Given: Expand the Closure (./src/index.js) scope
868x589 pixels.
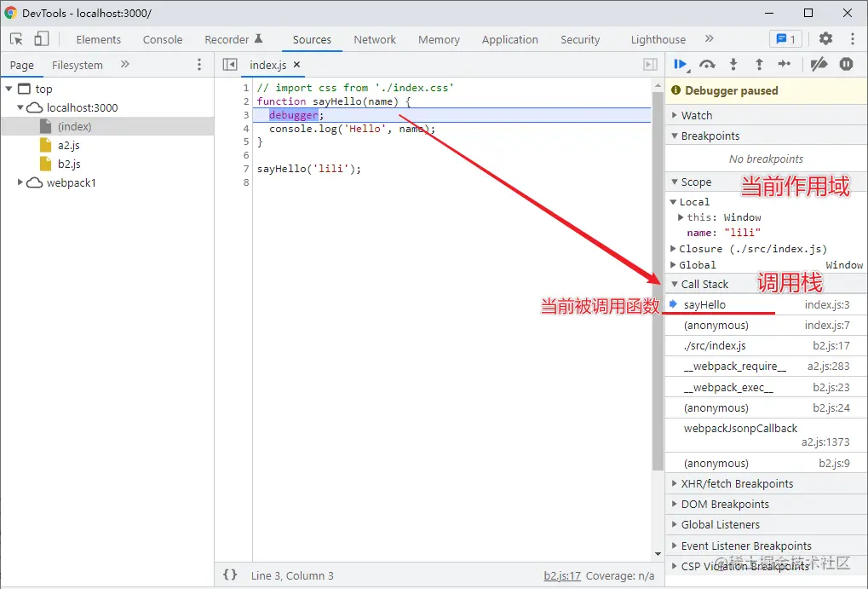Looking at the screenshot, I should [x=673, y=249].
